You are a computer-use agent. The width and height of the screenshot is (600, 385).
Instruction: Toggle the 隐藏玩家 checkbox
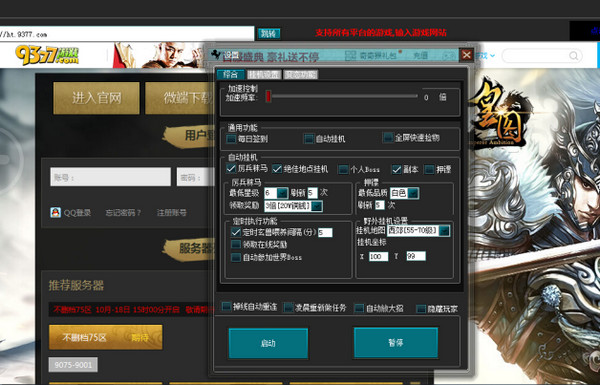[421, 308]
